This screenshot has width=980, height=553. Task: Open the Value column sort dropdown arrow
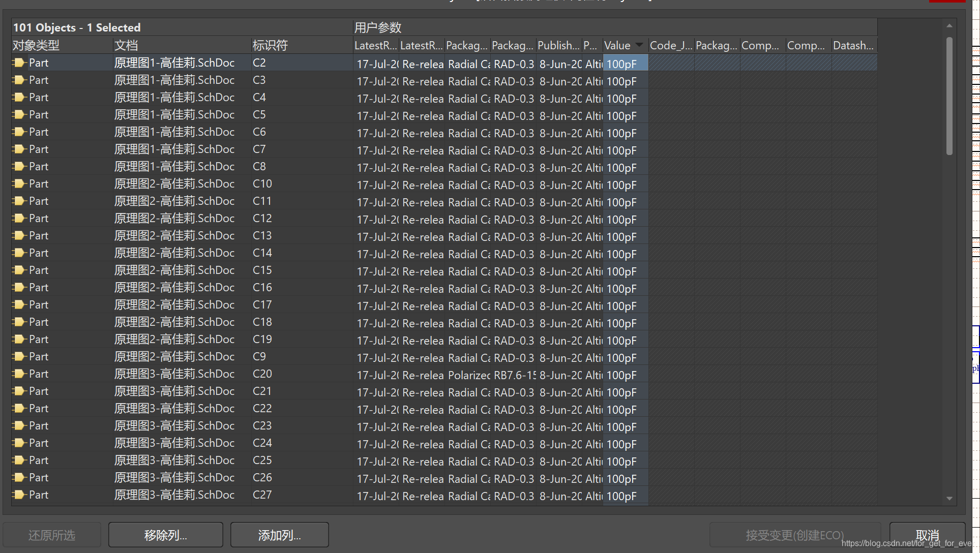click(639, 45)
